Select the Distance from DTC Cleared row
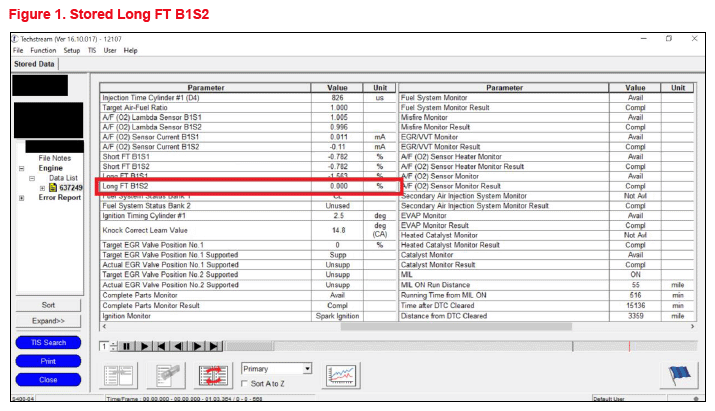This screenshot has height=411, width=715. click(x=546, y=316)
